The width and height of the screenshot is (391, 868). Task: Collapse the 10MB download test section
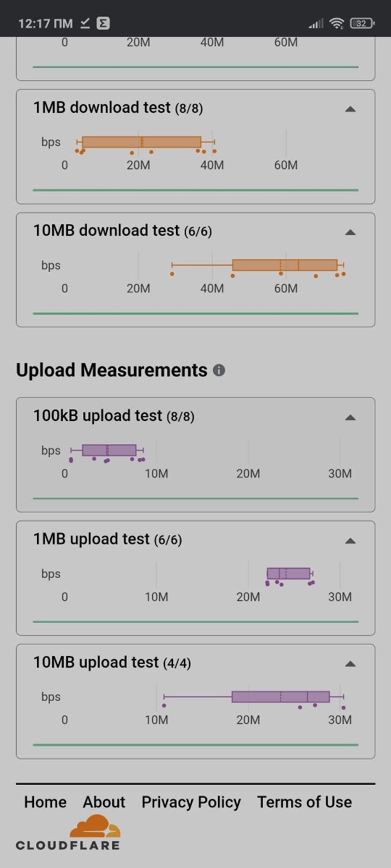(x=350, y=232)
